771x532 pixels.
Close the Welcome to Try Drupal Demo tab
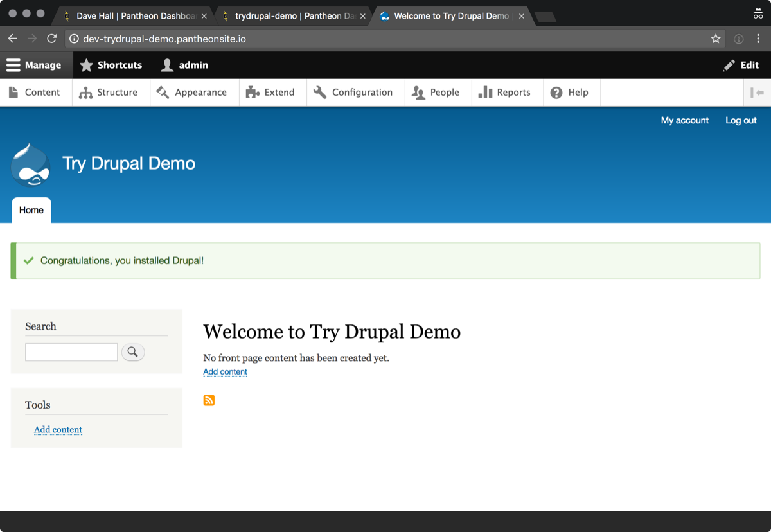pyautogui.click(x=521, y=16)
